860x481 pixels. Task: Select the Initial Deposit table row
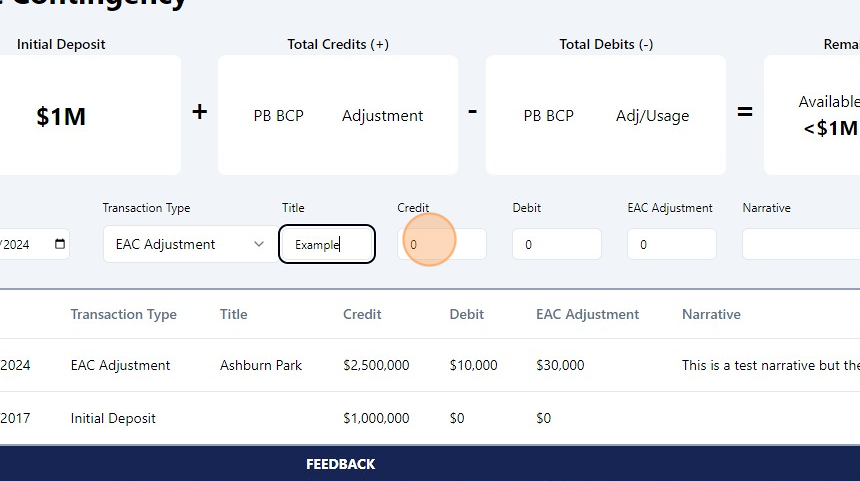[113, 418]
